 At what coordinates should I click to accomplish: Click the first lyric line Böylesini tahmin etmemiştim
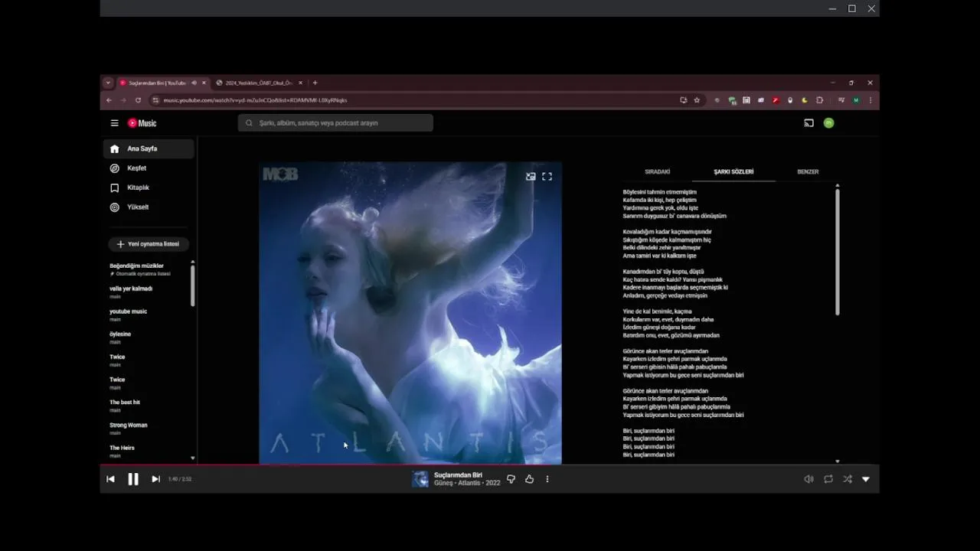tap(659, 192)
